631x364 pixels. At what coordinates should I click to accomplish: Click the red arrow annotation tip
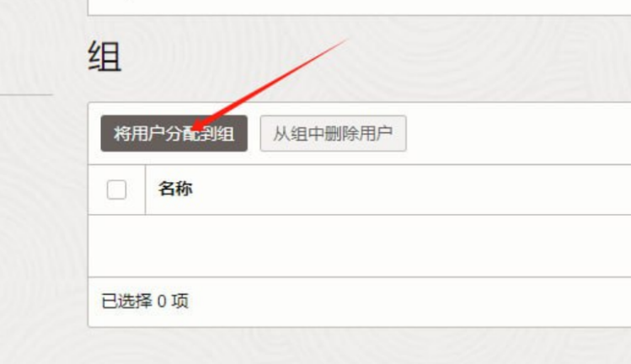tap(195, 127)
